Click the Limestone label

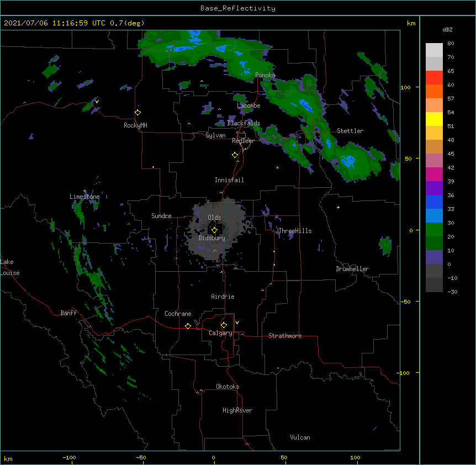coord(84,197)
